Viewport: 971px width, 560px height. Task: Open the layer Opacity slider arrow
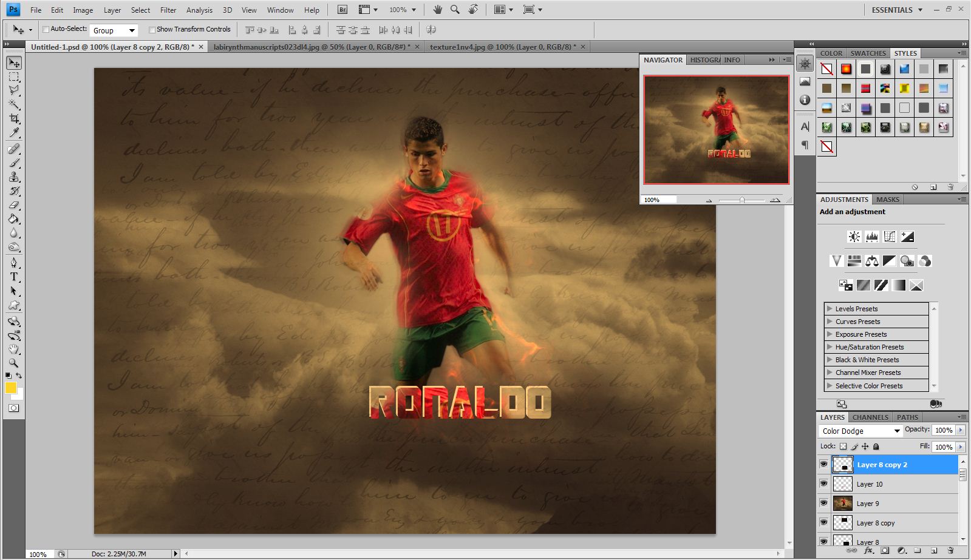pos(961,430)
